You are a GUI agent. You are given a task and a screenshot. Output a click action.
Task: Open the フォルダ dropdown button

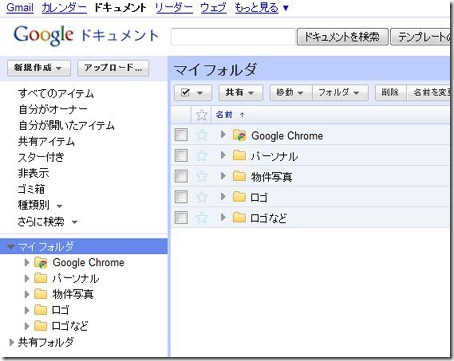(x=340, y=92)
